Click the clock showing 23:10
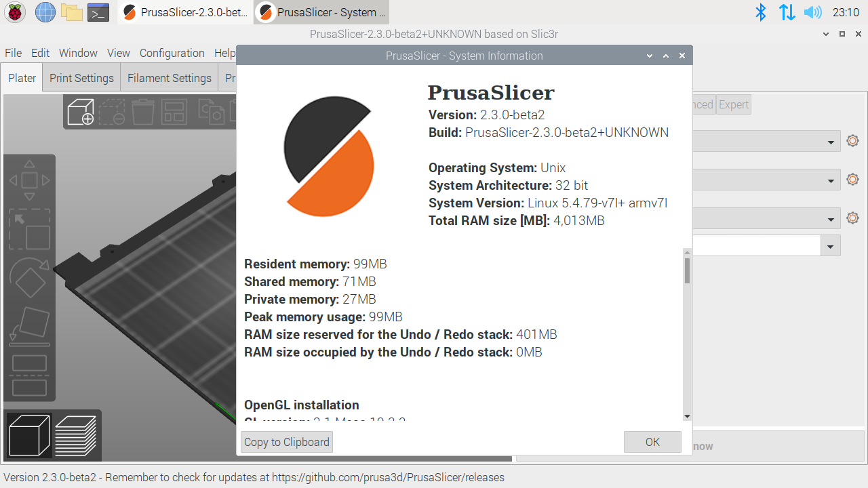Screen dimensions: 868x488 [x=846, y=12]
